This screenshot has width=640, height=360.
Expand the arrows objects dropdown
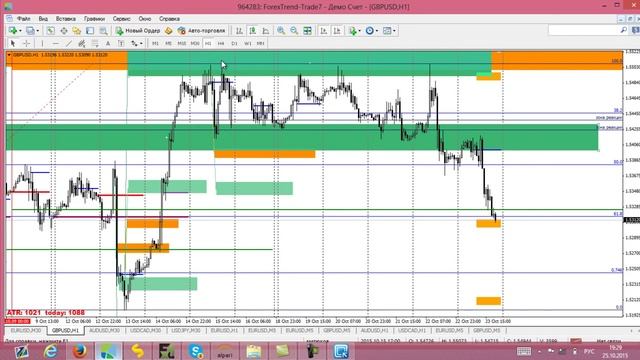tap(141, 43)
